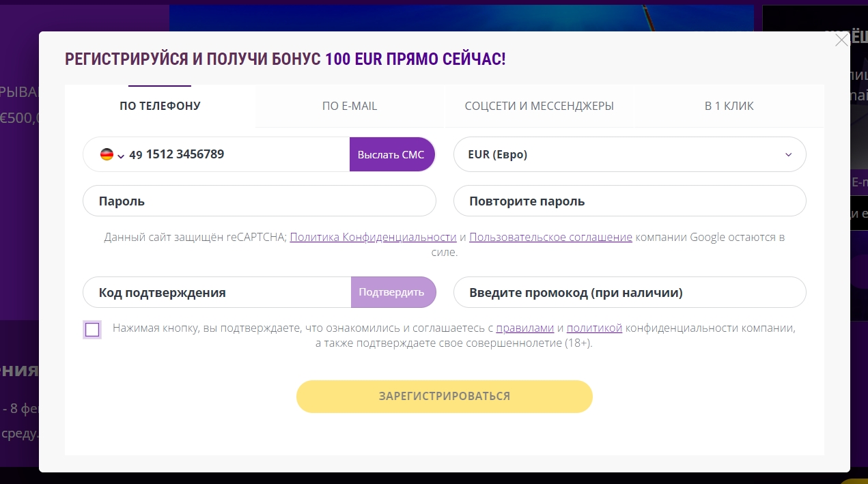Focus the Пароль password field
The height and width of the screenshot is (484, 868).
[x=260, y=201]
